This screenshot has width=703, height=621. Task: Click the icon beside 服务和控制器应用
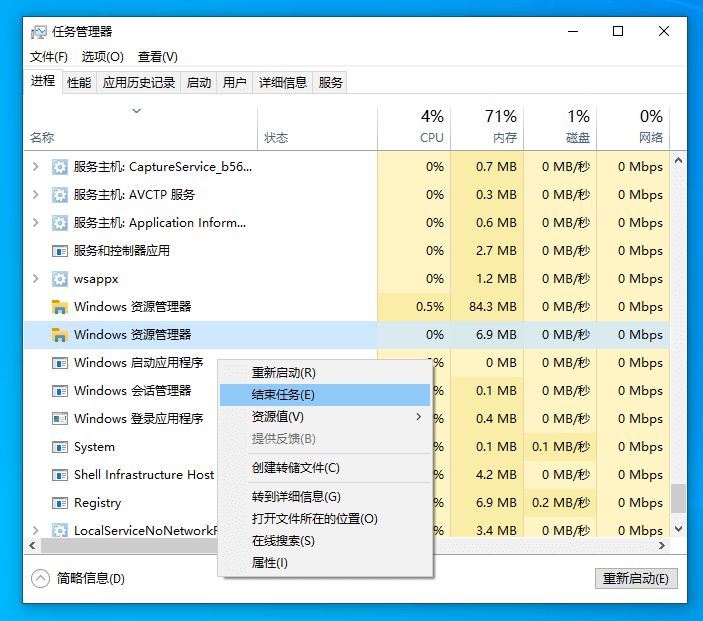click(59, 251)
